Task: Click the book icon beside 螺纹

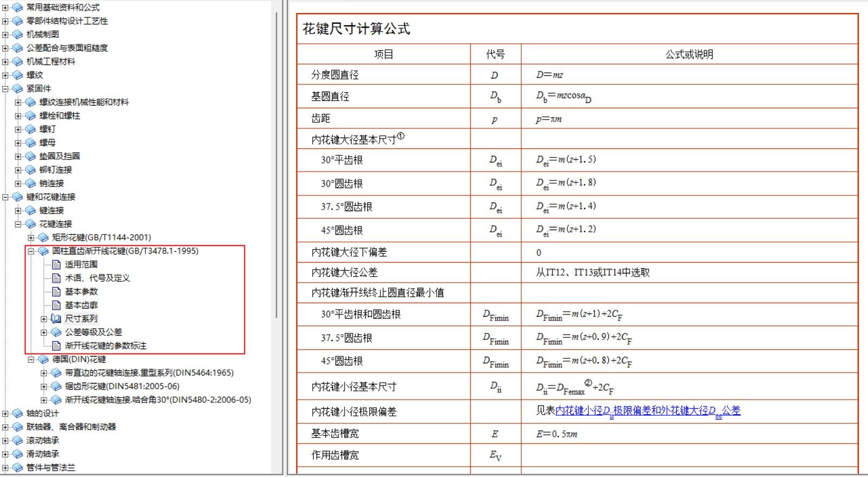Action: coord(18,75)
